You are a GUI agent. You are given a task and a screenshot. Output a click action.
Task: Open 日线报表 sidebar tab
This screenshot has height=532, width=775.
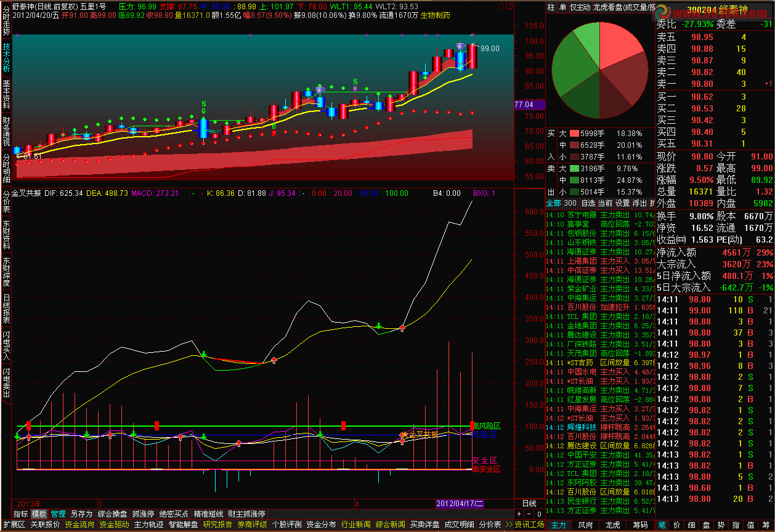6,308
